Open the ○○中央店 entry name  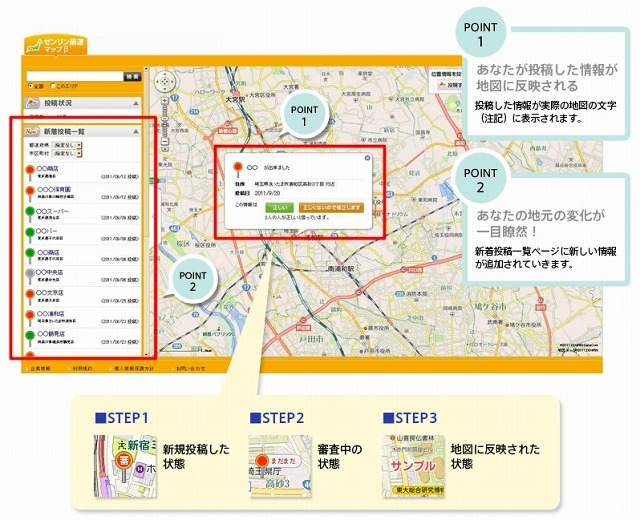pyautogui.click(x=49, y=272)
